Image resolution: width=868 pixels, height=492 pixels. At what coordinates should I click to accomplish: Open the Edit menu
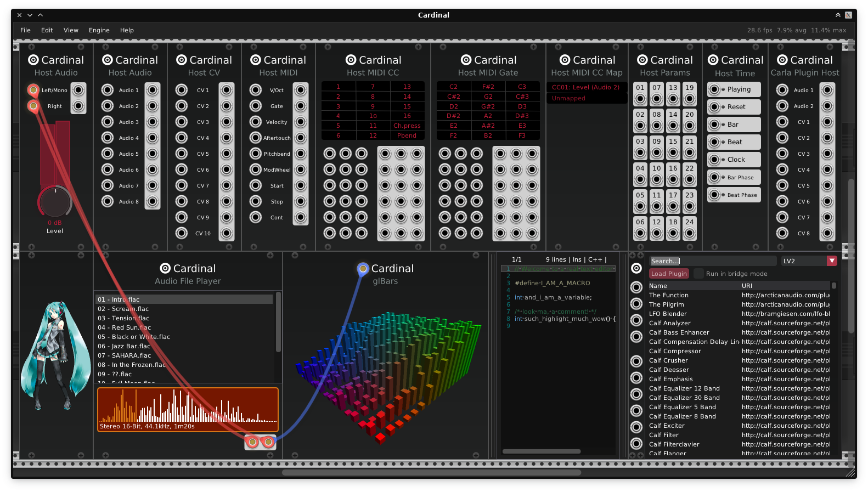tap(47, 30)
